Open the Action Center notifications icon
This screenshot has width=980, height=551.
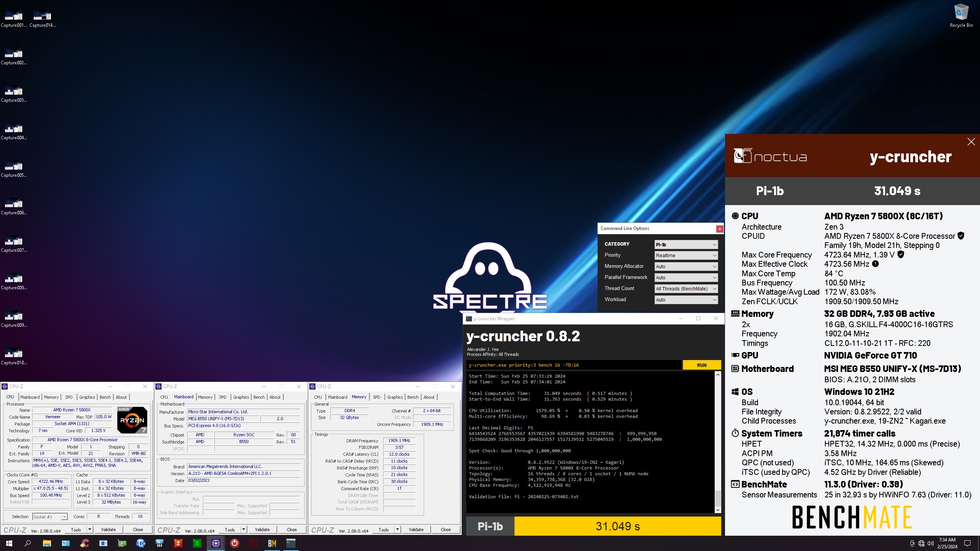(x=967, y=543)
